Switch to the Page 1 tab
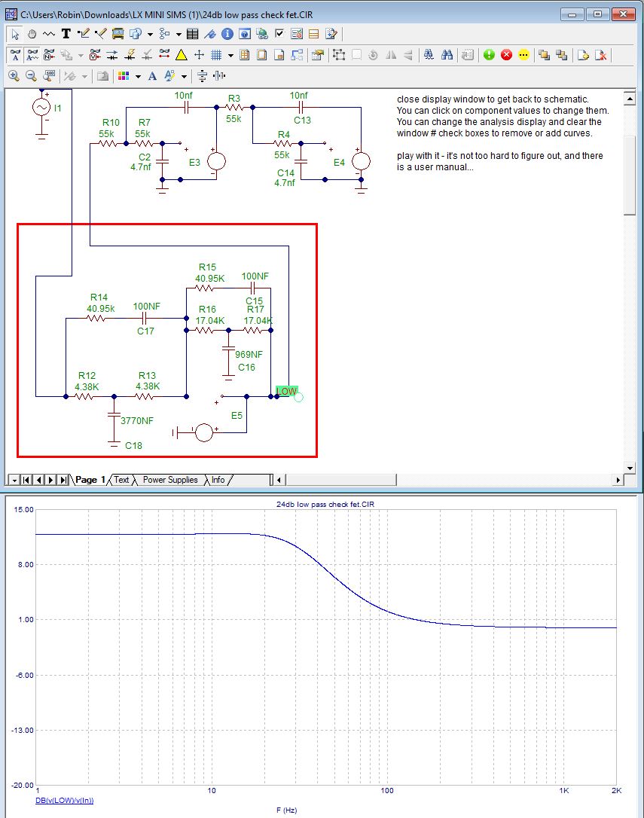The height and width of the screenshot is (818, 644). point(90,480)
